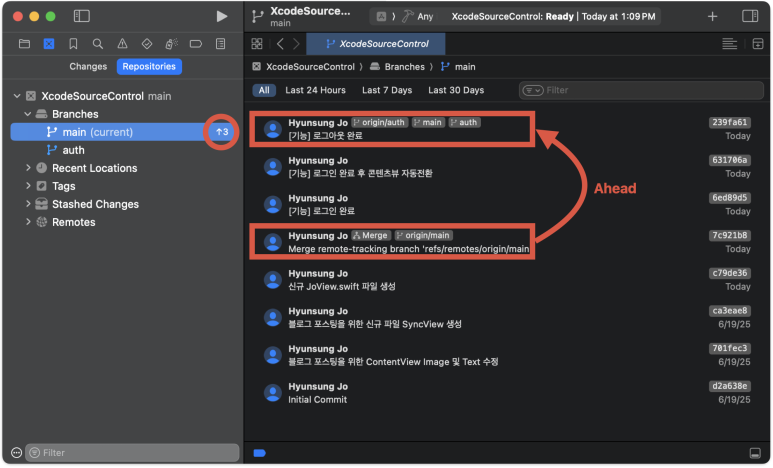Viewport: 773px width, 468px height.
Task: Open the Issue navigator warning icon
Action: pos(122,44)
